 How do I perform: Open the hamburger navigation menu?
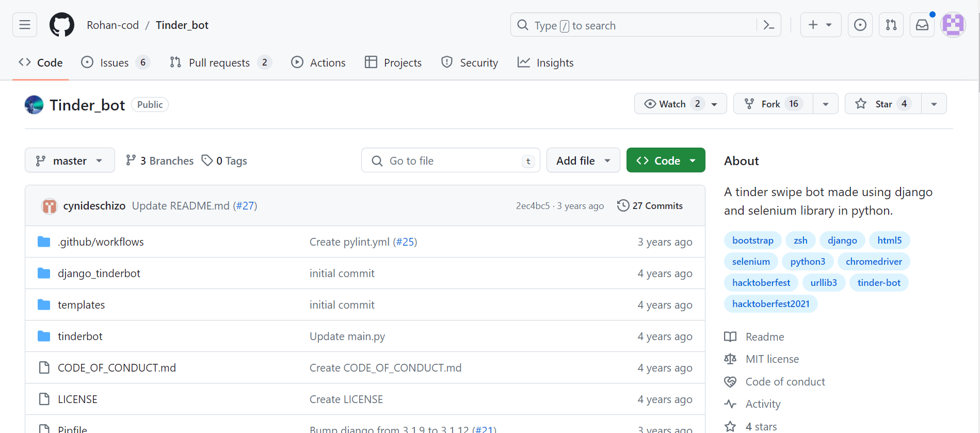pyautogui.click(x=25, y=25)
